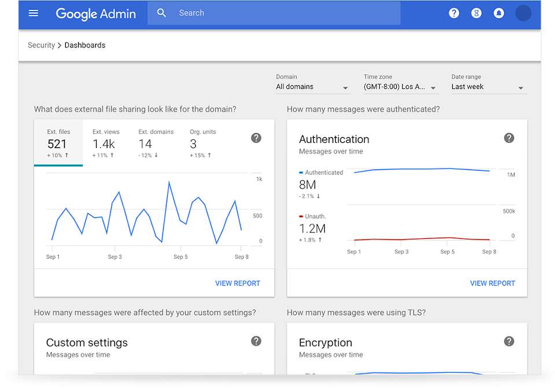Switch to the Ext. domains tab
The image size is (555, 392).
click(x=156, y=143)
